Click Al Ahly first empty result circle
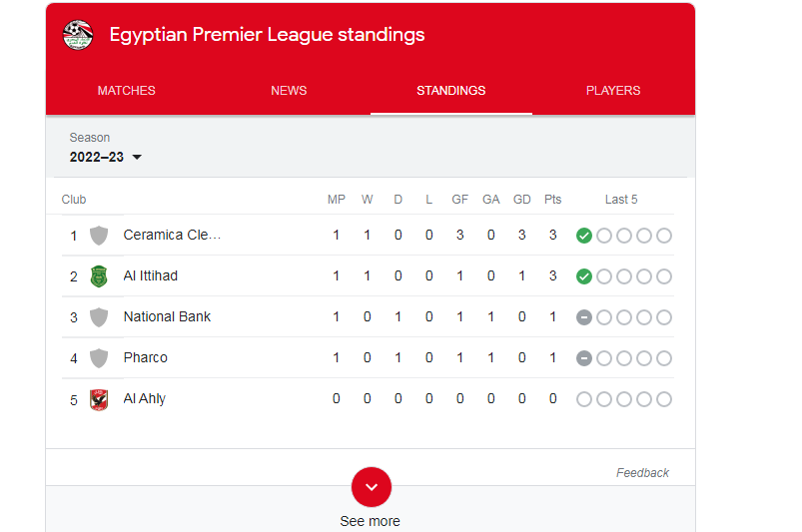 (x=584, y=399)
